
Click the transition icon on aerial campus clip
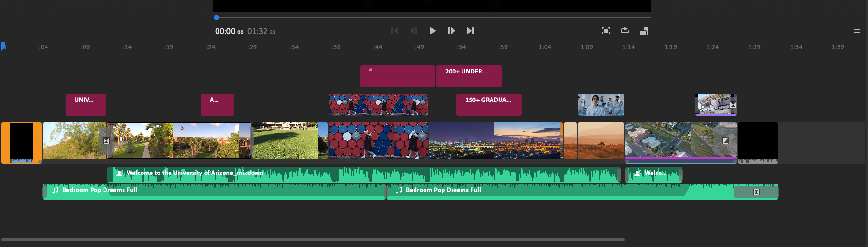[726, 141]
